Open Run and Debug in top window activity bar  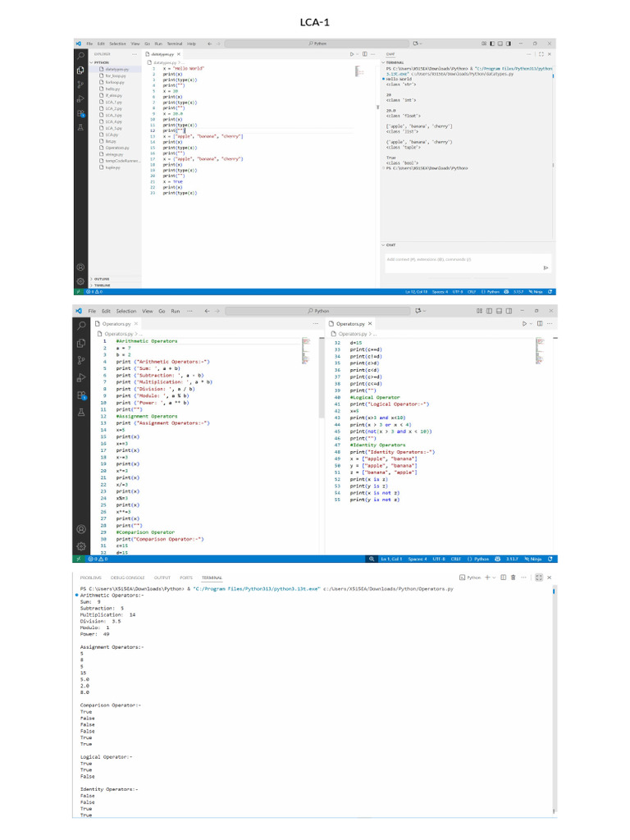[x=81, y=99]
